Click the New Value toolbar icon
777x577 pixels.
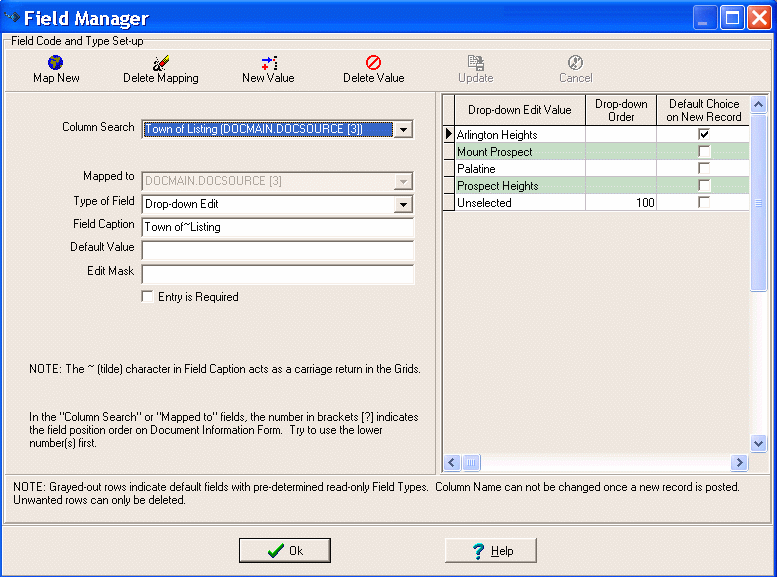coord(268,62)
